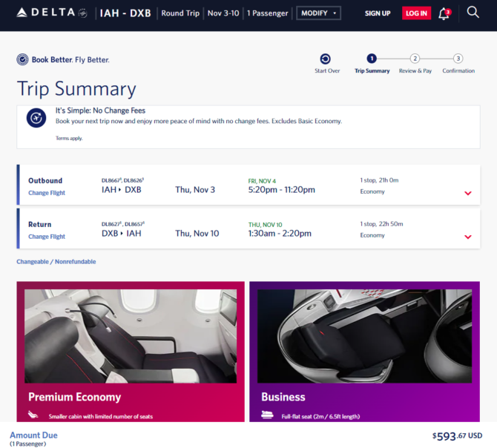Click 1 stop, 22h 50m text
This screenshot has height=448, width=497.
(381, 224)
